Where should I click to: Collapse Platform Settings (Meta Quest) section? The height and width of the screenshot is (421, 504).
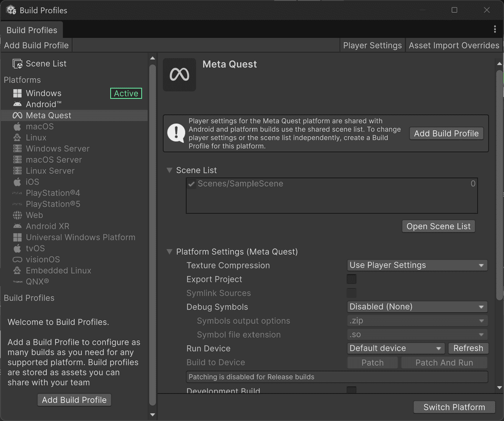pos(169,252)
